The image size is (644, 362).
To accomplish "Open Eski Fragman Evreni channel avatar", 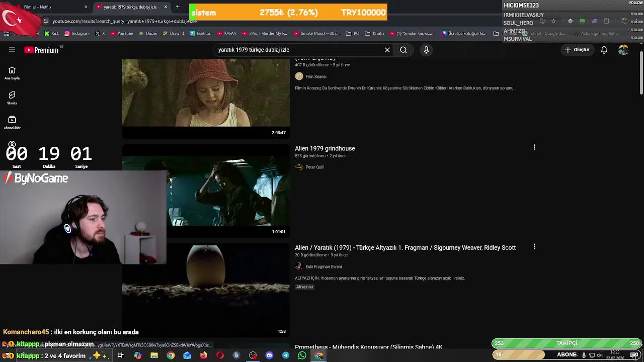I will click(299, 266).
